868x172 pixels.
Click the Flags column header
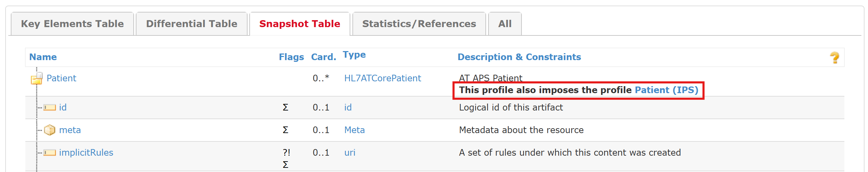tap(291, 57)
